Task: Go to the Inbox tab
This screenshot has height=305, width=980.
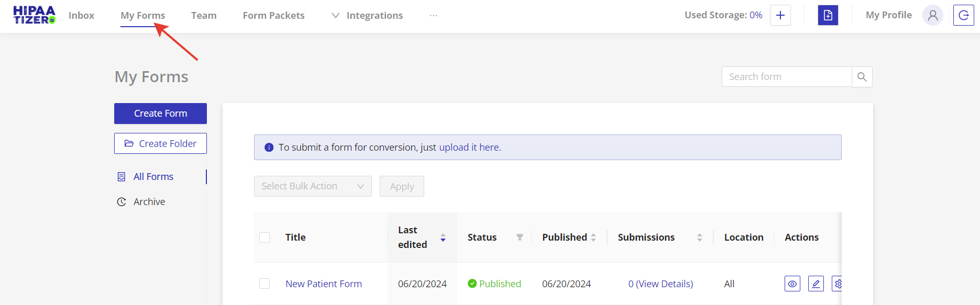Action: tap(81, 16)
